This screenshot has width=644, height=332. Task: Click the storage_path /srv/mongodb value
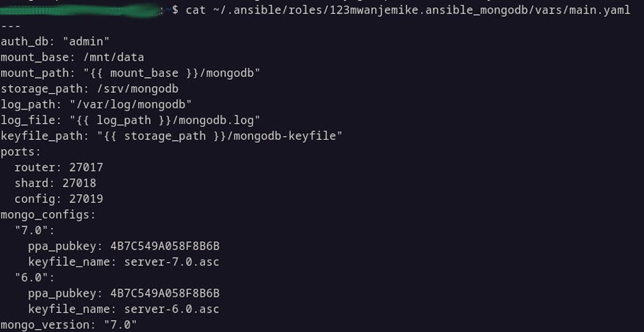(x=138, y=89)
